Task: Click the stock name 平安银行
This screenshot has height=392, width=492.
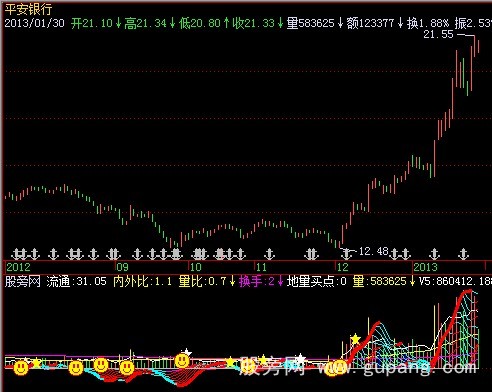Action: point(28,9)
